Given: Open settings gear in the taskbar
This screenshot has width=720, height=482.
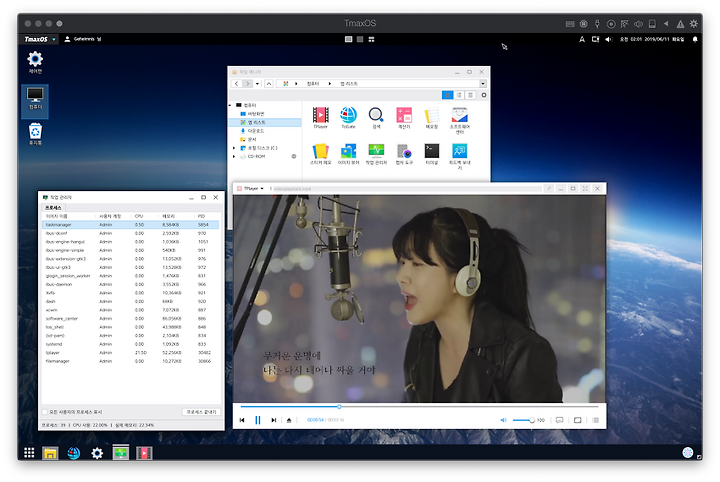Looking at the screenshot, I should (x=97, y=454).
